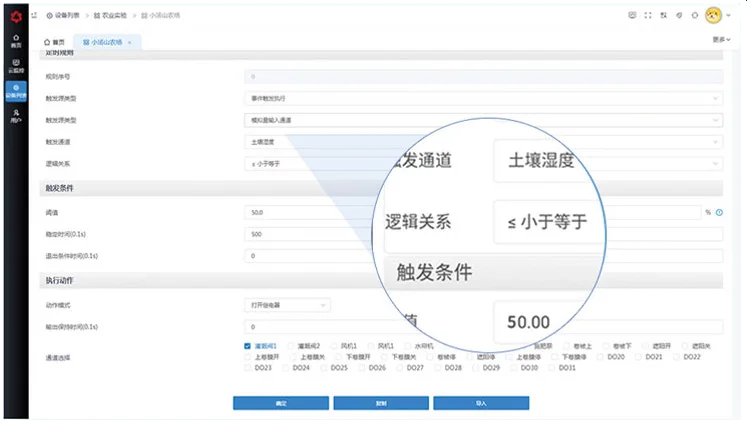Click the circular refresh icon in the header
This screenshot has width=747, height=423.
(x=695, y=15)
